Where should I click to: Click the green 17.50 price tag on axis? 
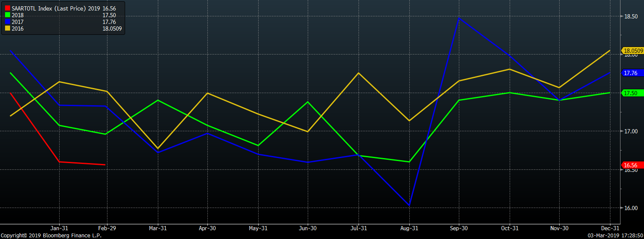click(x=631, y=93)
